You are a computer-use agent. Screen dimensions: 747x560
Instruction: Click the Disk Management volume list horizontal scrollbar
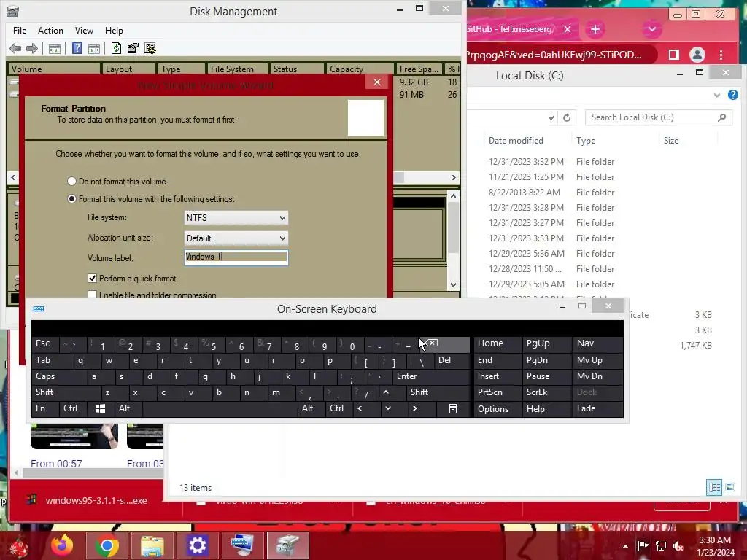pos(233,177)
